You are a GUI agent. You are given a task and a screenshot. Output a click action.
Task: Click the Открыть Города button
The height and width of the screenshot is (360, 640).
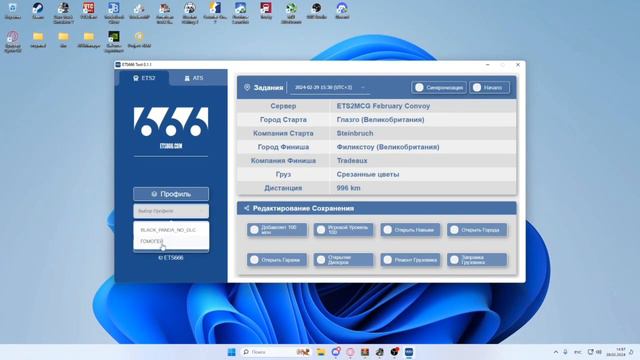[477, 230]
